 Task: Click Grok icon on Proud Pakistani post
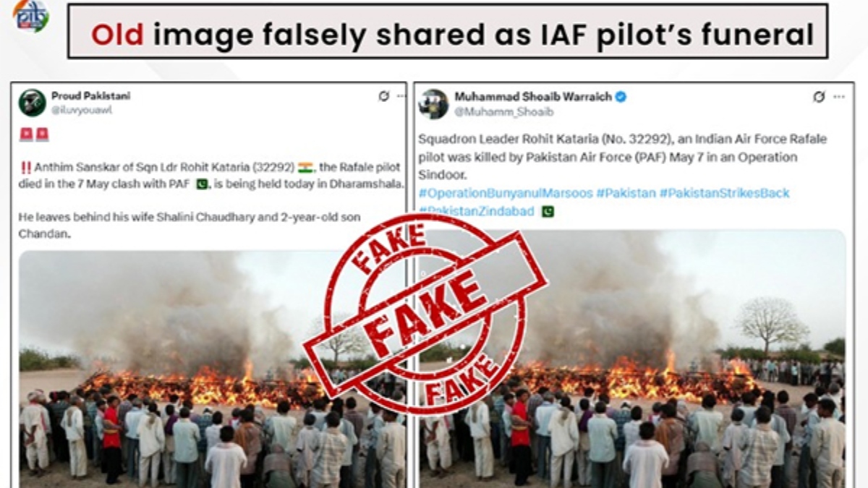383,96
